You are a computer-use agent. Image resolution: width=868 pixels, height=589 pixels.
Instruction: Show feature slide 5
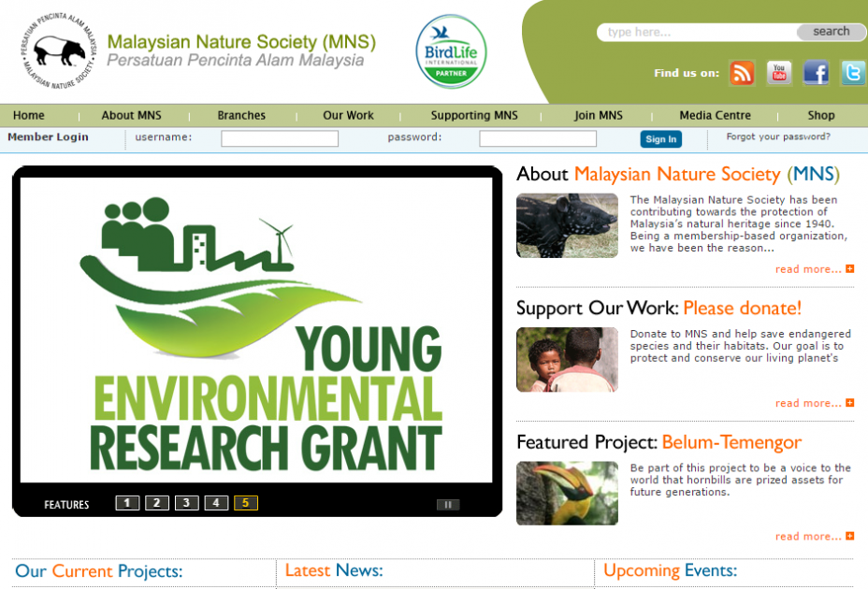tap(246, 503)
